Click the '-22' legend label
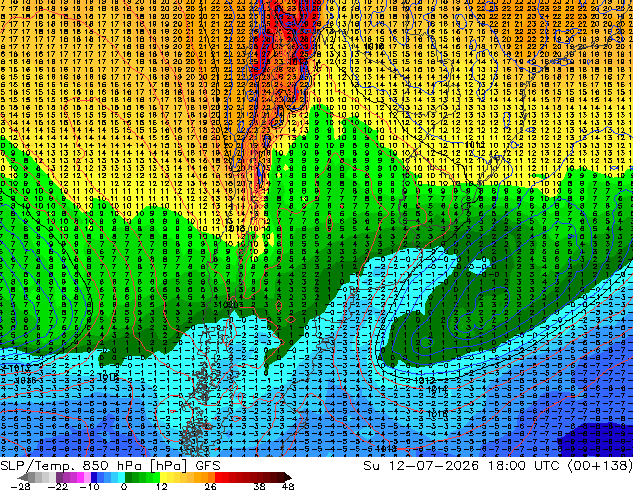The height and width of the screenshot is (490, 634). coord(58,486)
